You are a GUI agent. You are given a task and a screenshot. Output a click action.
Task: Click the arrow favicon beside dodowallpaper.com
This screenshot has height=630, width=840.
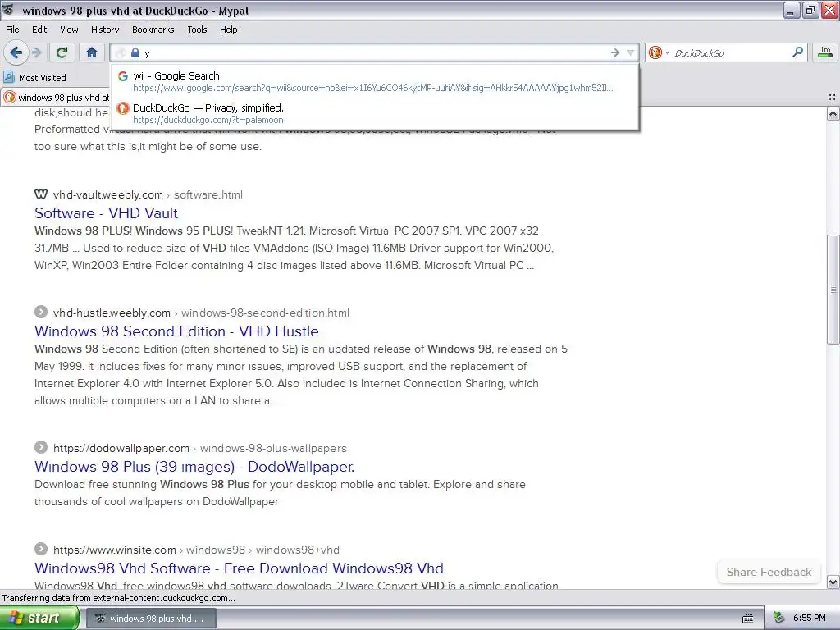click(41, 447)
